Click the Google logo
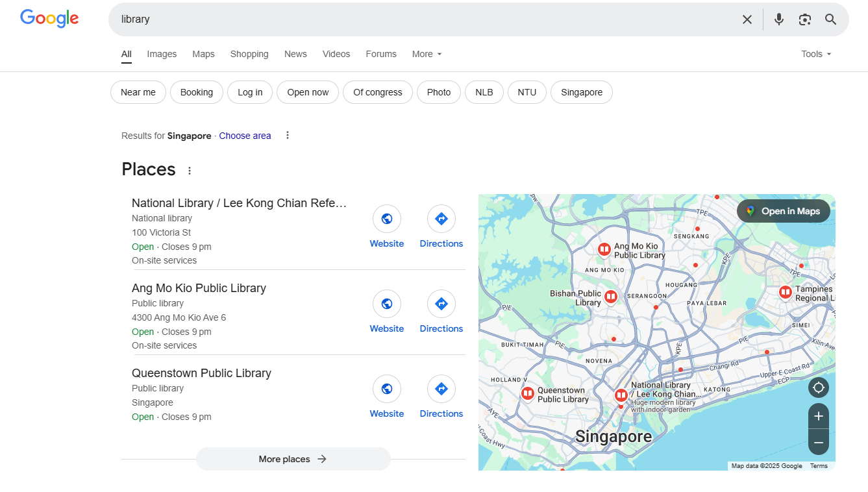This screenshot has width=868, height=492. pyautogui.click(x=49, y=18)
